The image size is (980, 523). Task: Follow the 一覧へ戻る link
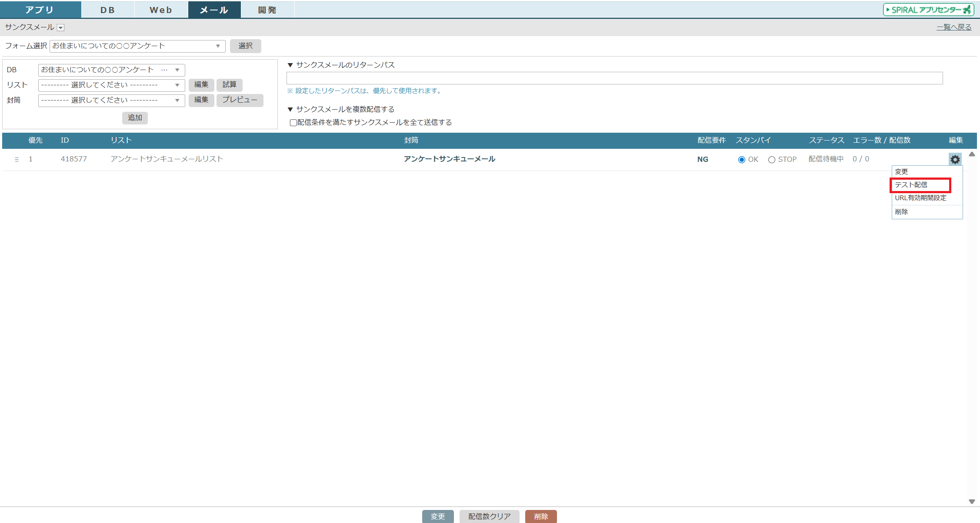(x=953, y=27)
